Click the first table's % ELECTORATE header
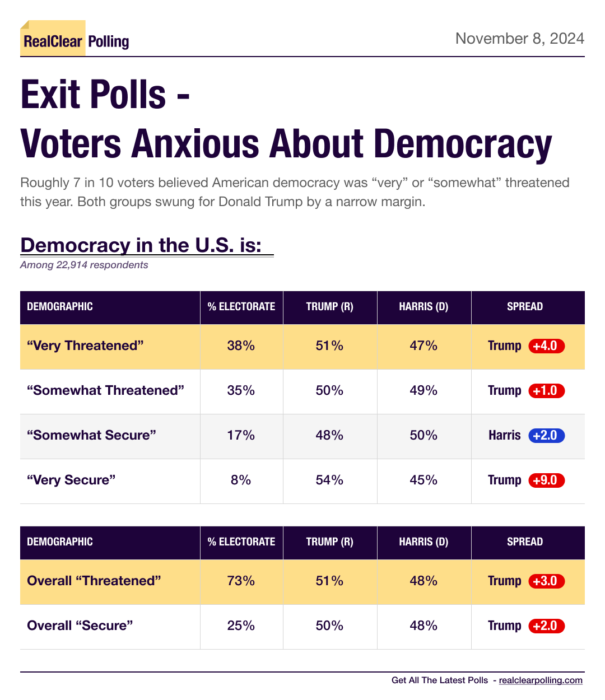This screenshot has height=700, width=605. tap(241, 306)
